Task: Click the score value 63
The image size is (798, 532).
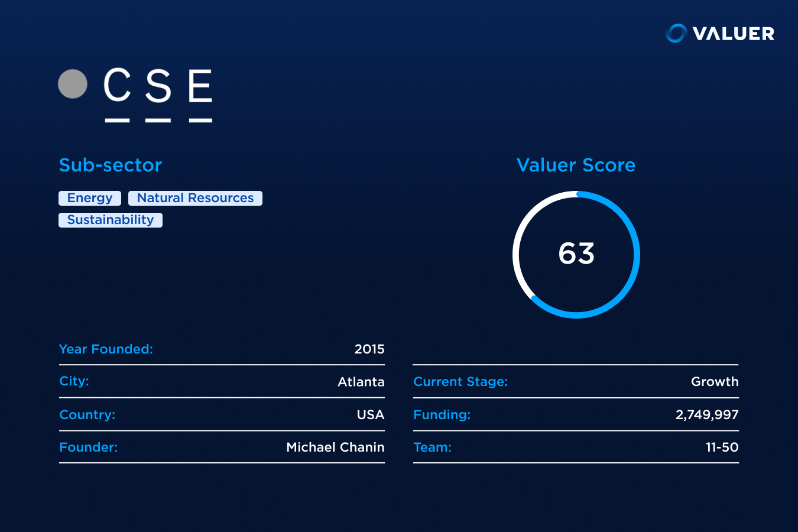Action: (576, 254)
